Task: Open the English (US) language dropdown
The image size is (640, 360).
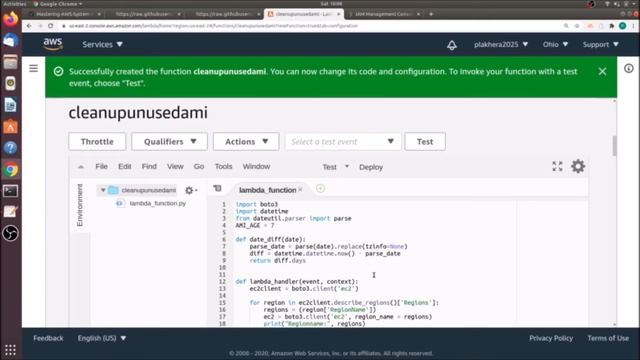Action: click(102, 338)
